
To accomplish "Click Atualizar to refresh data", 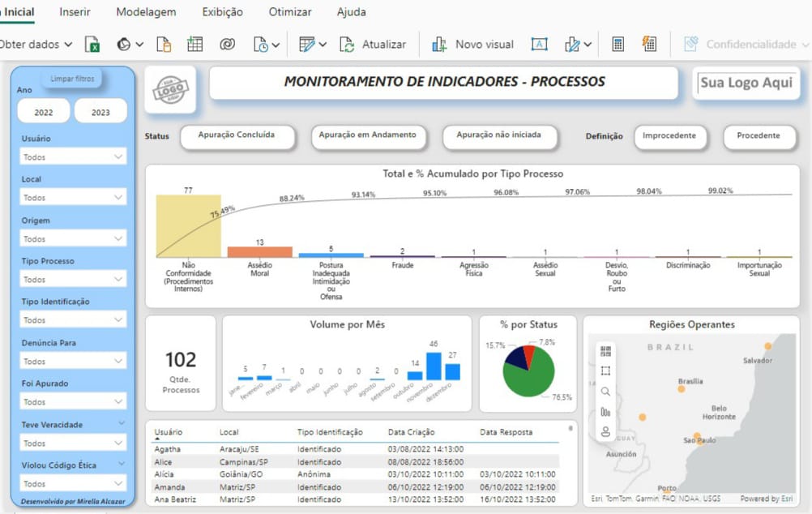I will pos(373,45).
